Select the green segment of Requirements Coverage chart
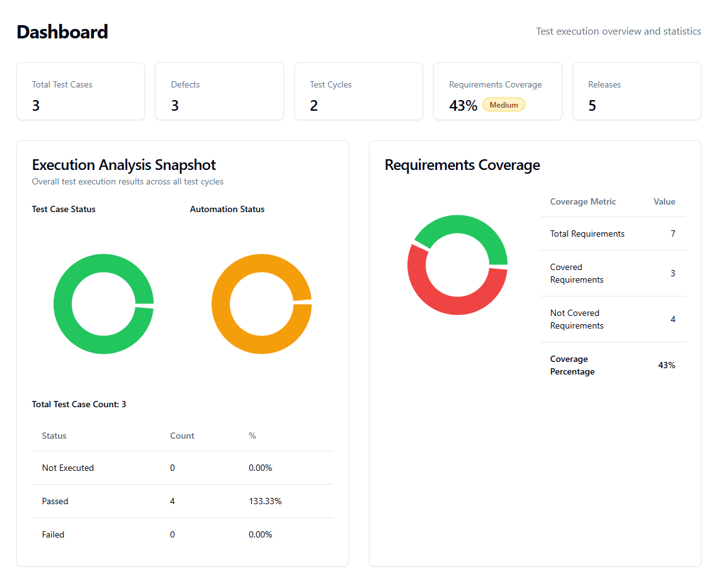The image size is (728, 569). (466, 225)
